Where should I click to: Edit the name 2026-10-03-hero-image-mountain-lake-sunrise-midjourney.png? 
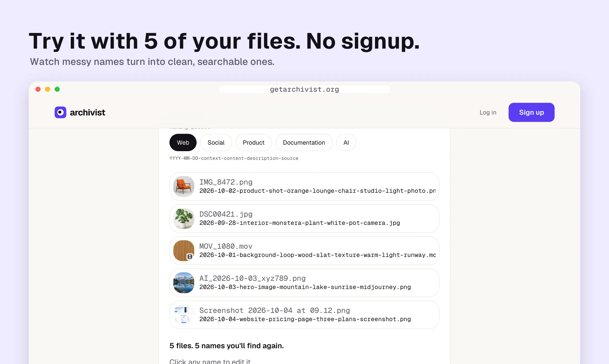pyautogui.click(x=305, y=287)
